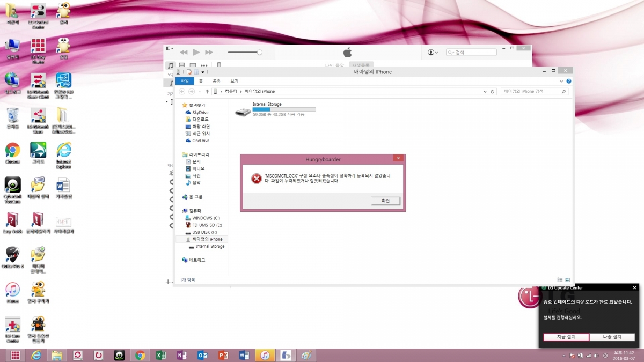Click iTunes fast-forward button
This screenshot has width=644, height=362.
click(209, 52)
